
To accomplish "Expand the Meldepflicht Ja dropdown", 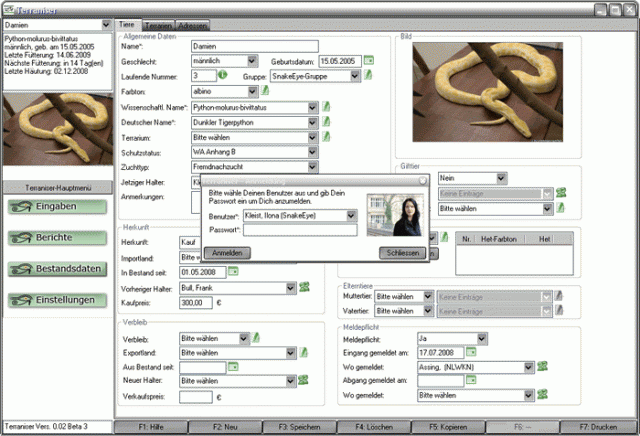I will 482,338.
